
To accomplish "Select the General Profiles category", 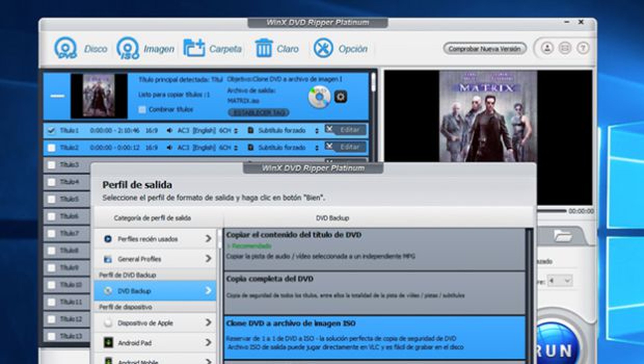I will tap(155, 259).
